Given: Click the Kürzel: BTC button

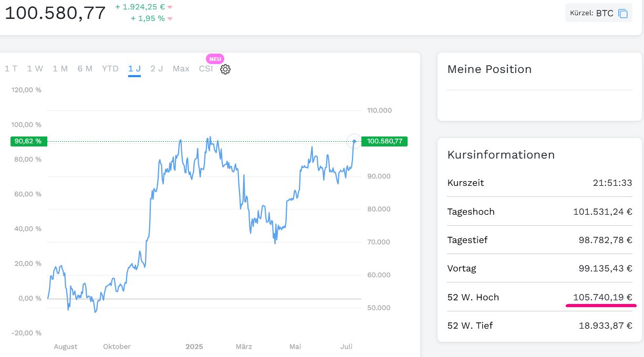Looking at the screenshot, I should (598, 13).
